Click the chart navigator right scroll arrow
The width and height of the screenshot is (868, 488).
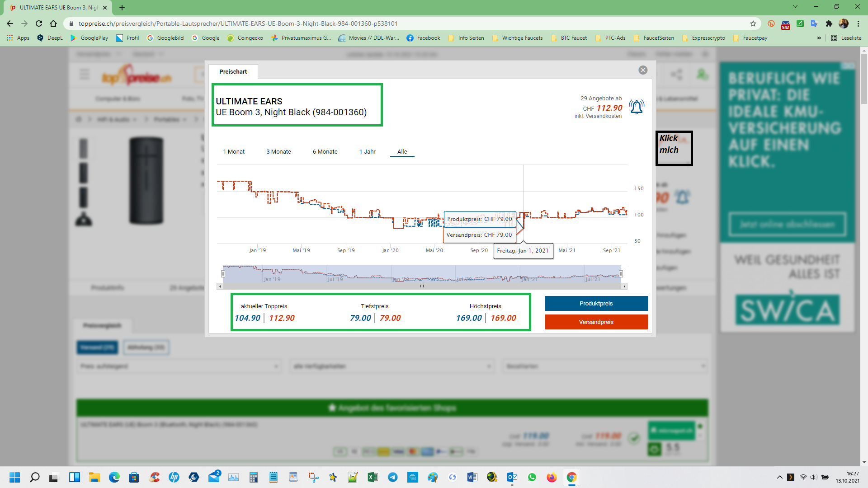624,286
